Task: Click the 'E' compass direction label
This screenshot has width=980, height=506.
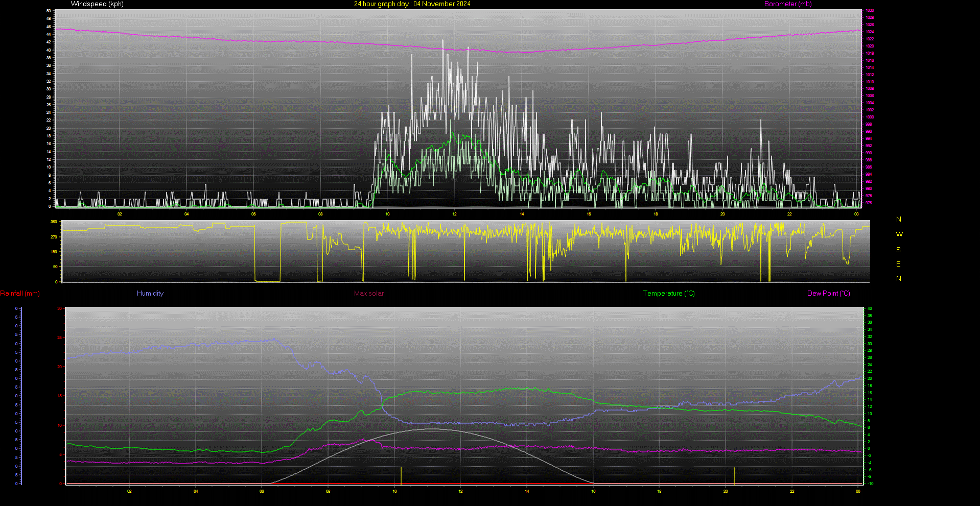Action: click(898, 264)
